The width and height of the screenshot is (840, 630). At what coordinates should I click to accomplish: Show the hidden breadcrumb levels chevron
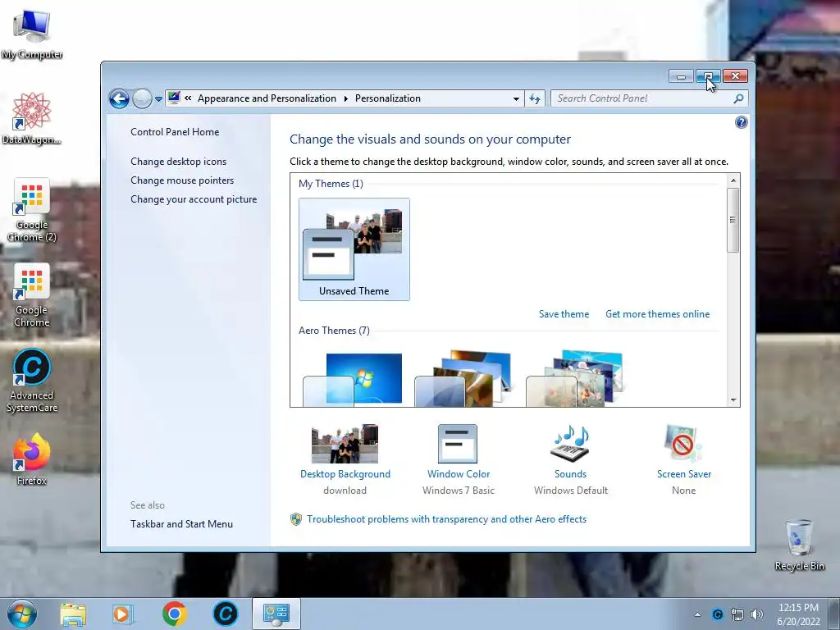pos(188,98)
